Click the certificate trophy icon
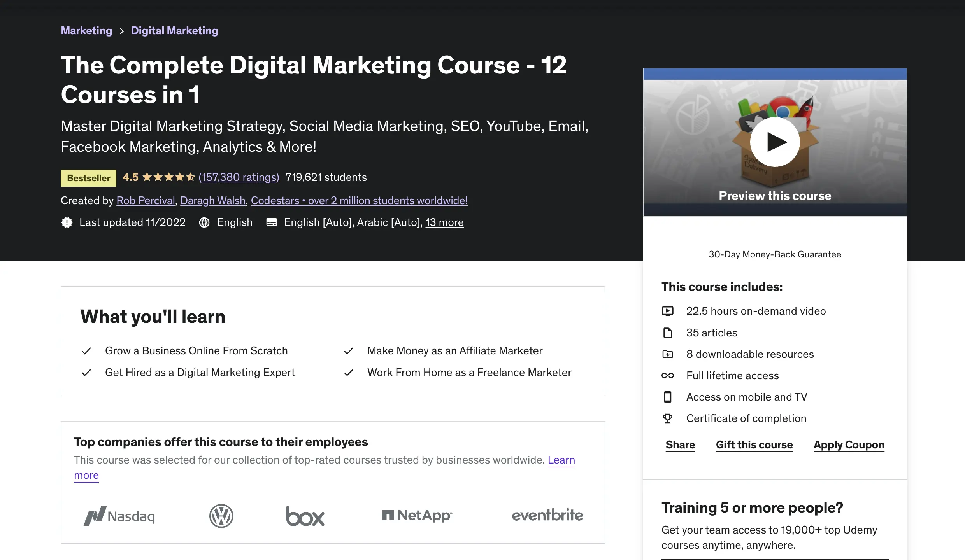This screenshot has height=560, width=965. (x=668, y=418)
